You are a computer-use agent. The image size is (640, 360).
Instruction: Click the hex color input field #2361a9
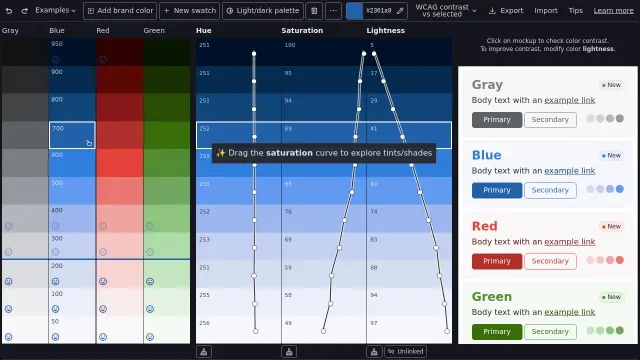[x=378, y=11]
